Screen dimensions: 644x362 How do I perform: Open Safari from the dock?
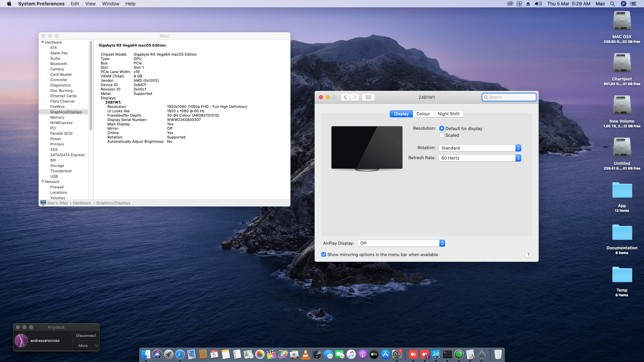(x=180, y=354)
